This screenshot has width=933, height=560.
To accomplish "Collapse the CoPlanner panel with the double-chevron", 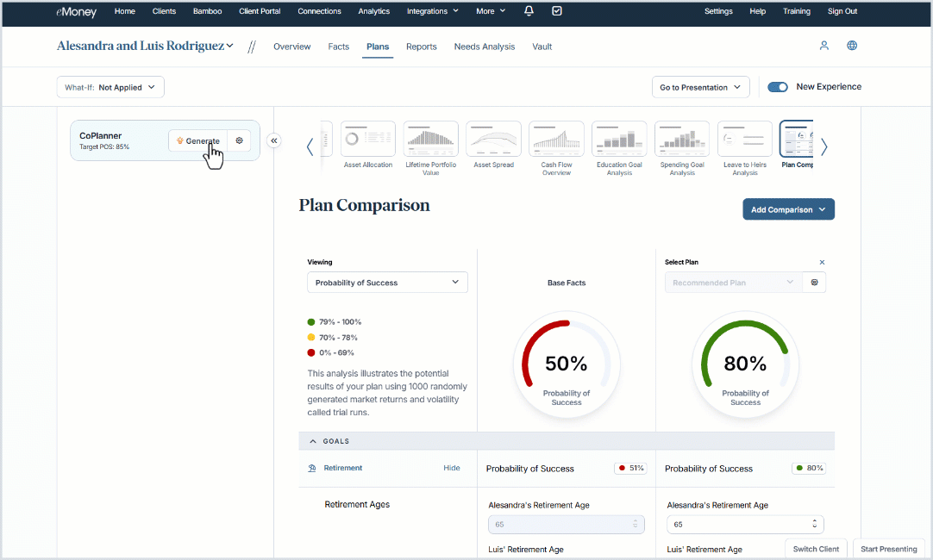I will coord(273,140).
